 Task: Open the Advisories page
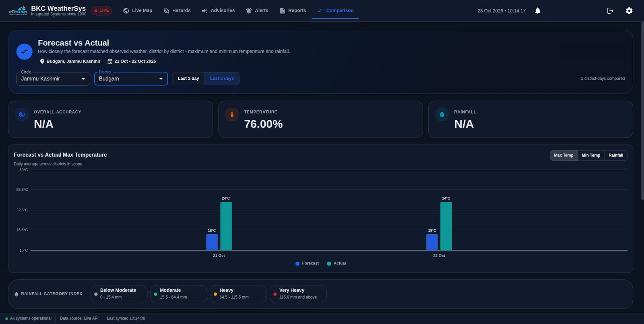tap(218, 10)
